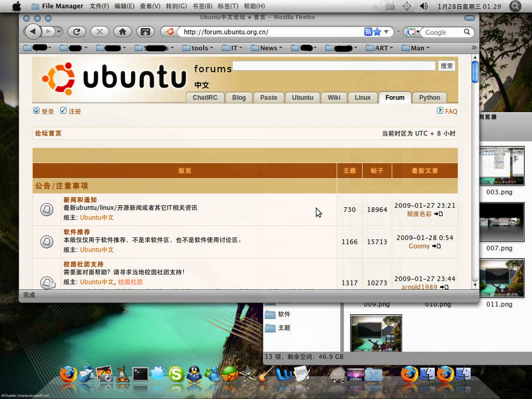Image resolution: width=532 pixels, height=399 pixels.
Task: Open the tools folder icon in the dock
Action: (374, 375)
